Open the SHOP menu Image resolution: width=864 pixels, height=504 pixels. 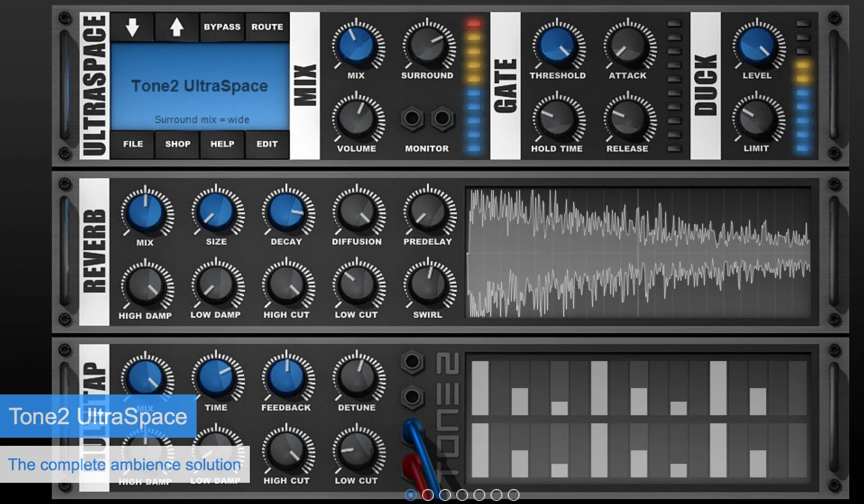(x=177, y=144)
